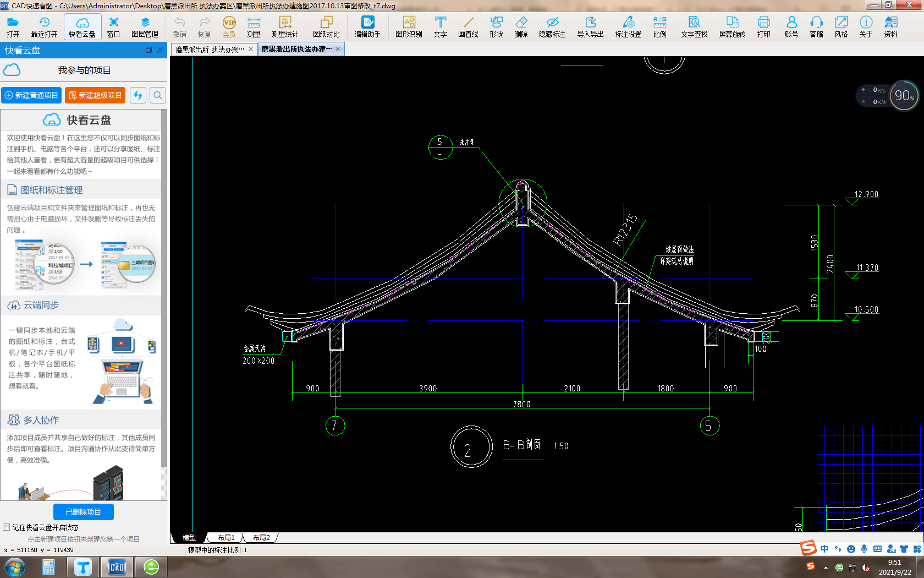924x578 pixels.
Task: Open the 比例 scale tool
Action: pos(659,26)
